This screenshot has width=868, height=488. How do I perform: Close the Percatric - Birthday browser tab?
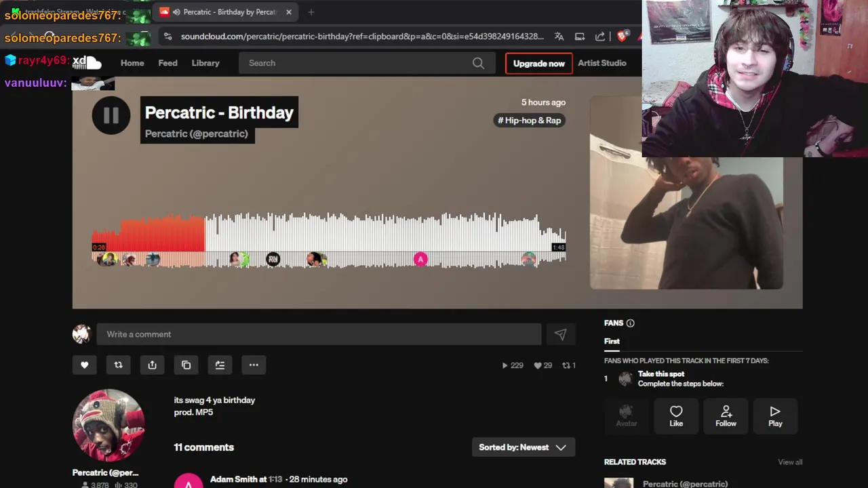(x=289, y=12)
